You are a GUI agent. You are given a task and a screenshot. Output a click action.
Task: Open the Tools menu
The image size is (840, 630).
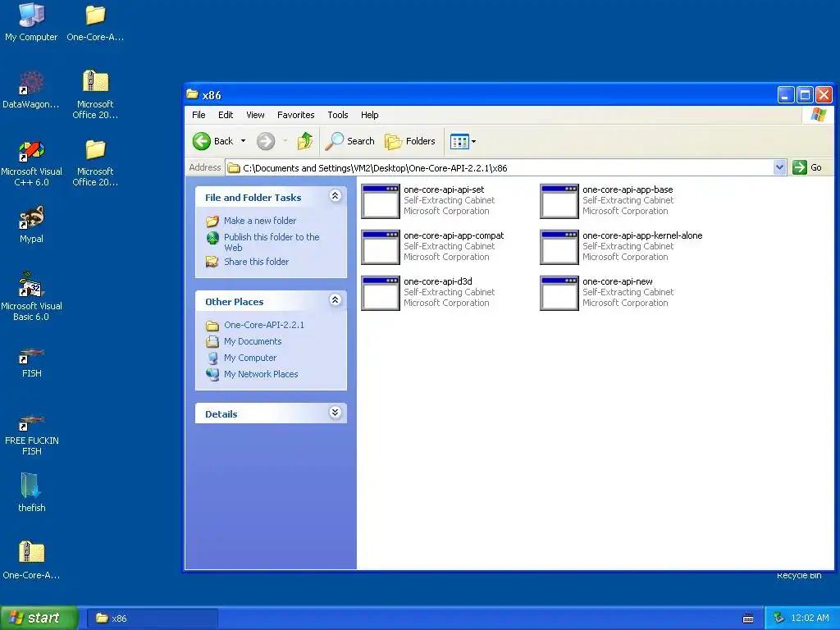(337, 115)
